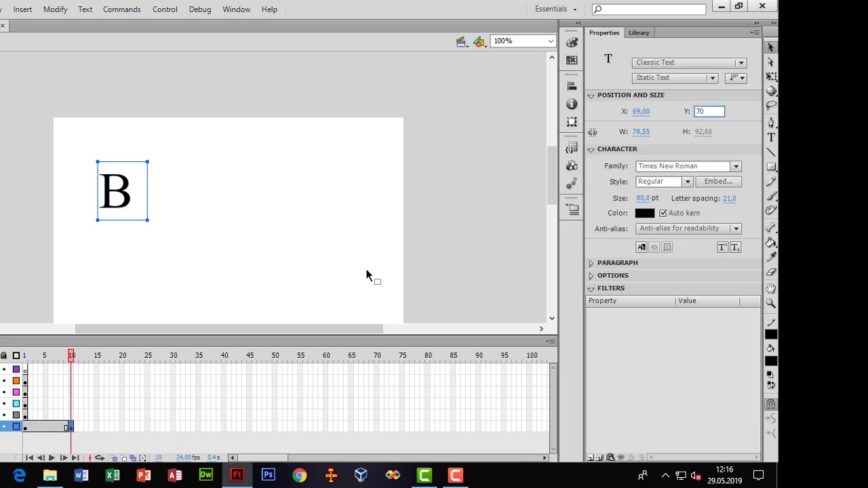
Task: Toggle the Auto kern checkbox
Action: tap(663, 213)
